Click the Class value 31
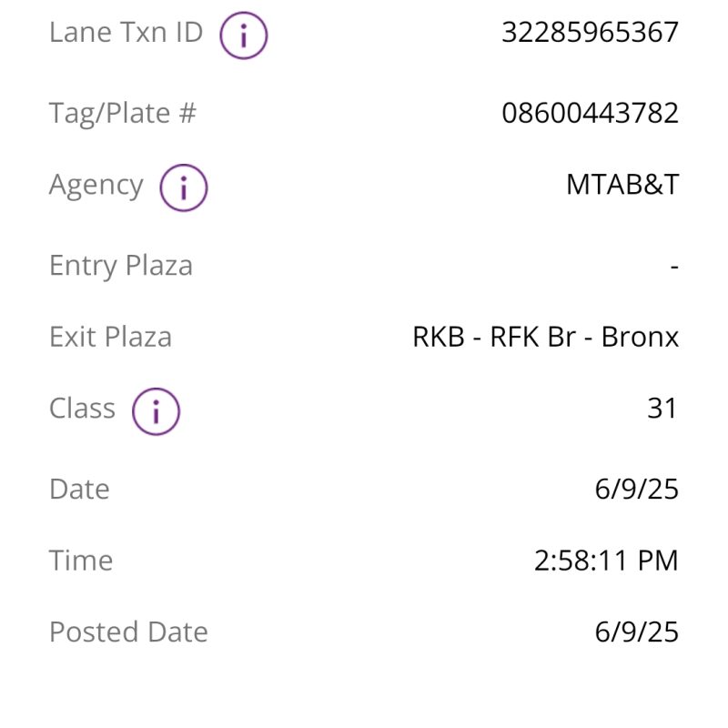Viewport: 728px width, 728px height. coord(662,408)
